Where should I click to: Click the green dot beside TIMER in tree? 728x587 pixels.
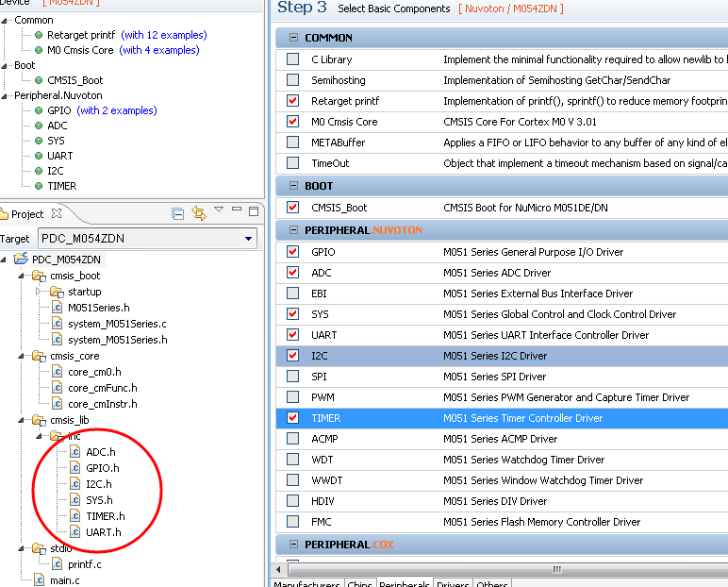click(x=39, y=186)
